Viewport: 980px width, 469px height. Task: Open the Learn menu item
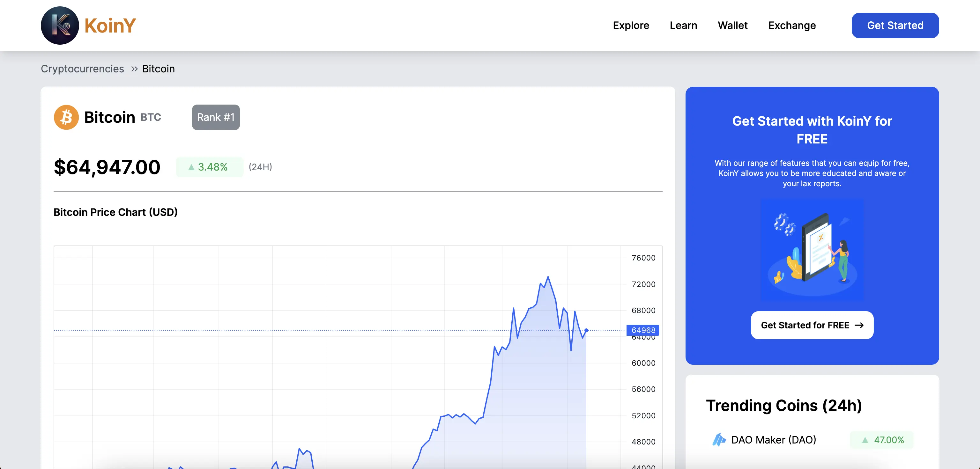tap(683, 26)
